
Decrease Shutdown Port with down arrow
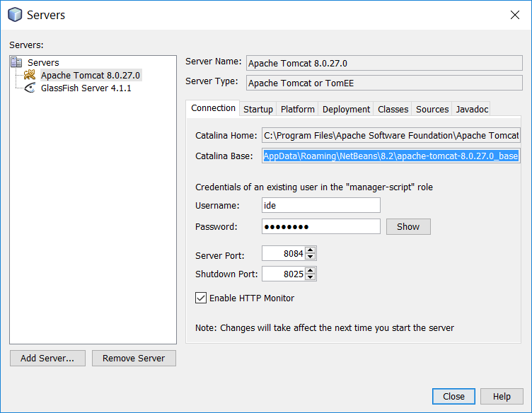(310, 277)
